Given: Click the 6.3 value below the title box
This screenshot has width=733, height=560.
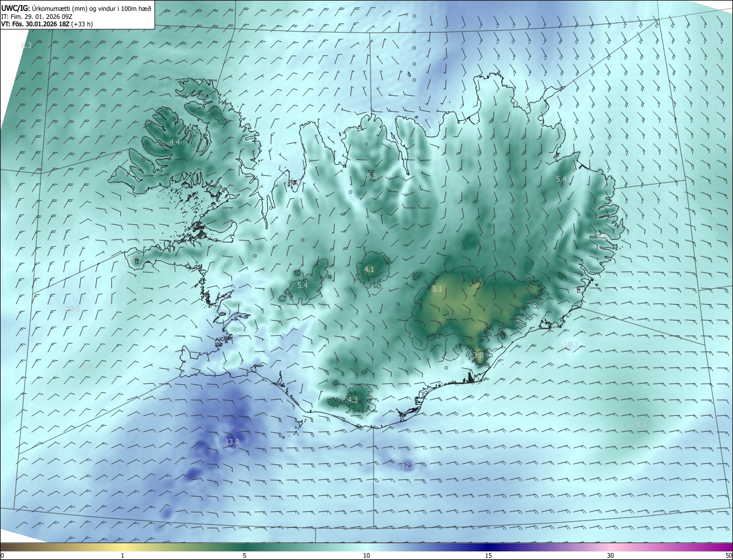Looking at the screenshot, I should pyautogui.click(x=26, y=45).
